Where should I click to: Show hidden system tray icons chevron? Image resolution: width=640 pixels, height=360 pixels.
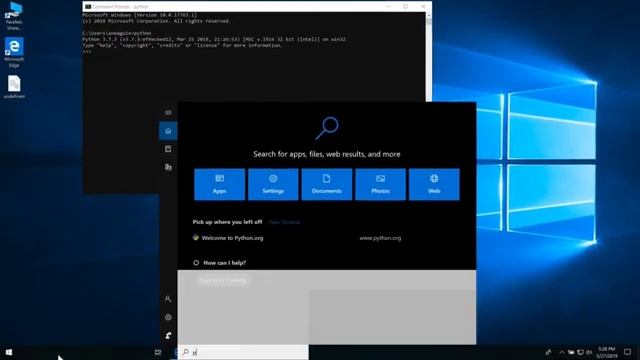562,352
